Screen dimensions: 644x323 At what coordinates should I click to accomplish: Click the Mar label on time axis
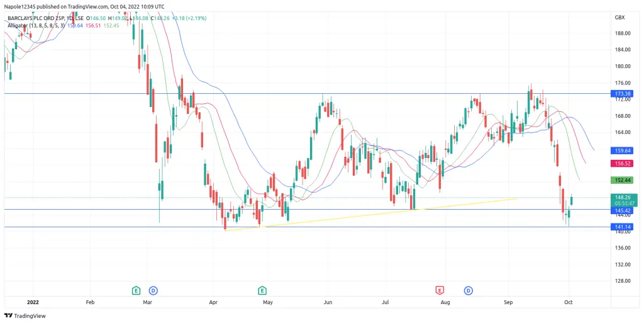point(147,302)
